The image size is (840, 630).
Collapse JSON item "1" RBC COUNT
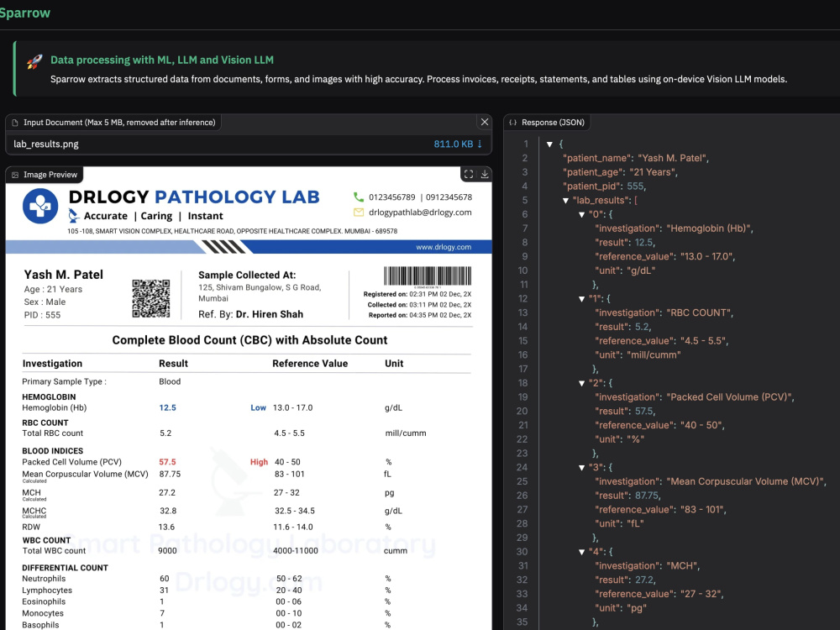(x=582, y=299)
